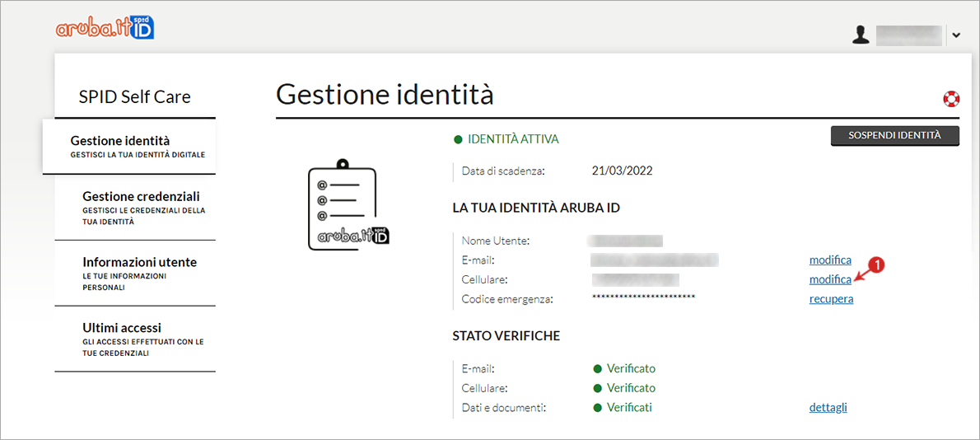Screen dimensions: 980x440
Task: Expand the account dropdown chevron
Action: [956, 36]
